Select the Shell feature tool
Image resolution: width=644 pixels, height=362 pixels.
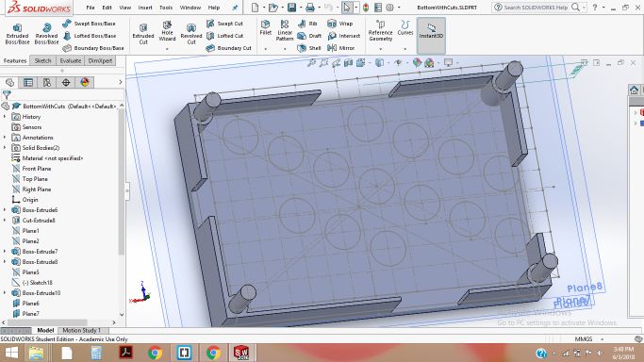(309, 48)
